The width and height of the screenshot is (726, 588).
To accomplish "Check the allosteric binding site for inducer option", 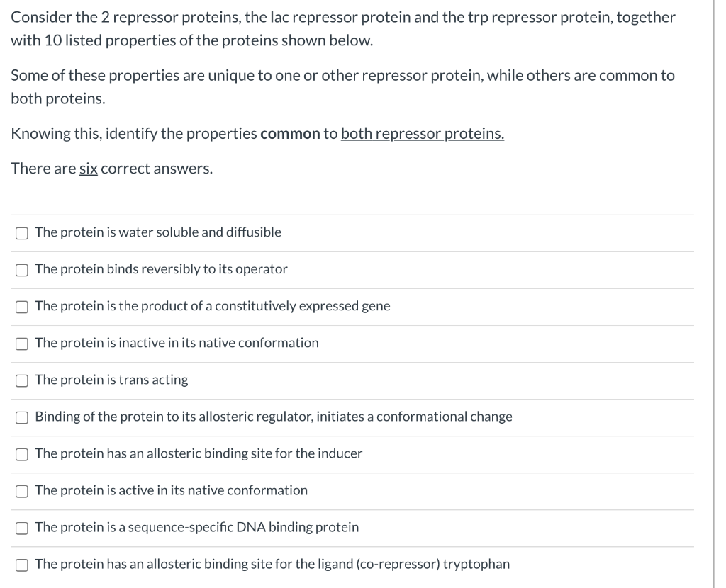I will coord(21,453).
